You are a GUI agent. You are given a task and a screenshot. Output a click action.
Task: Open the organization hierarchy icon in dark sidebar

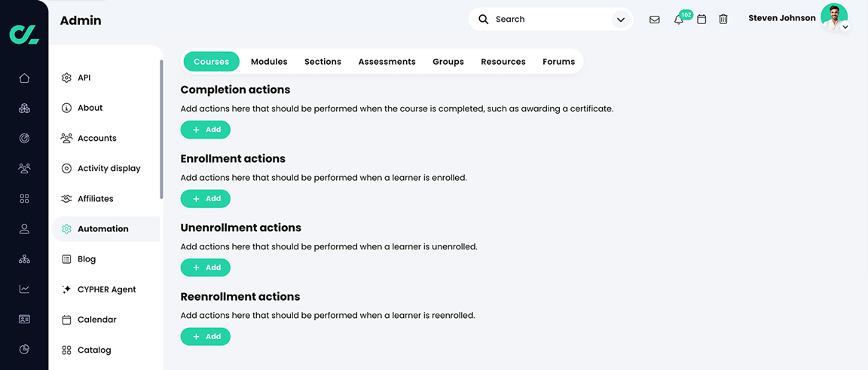coord(24,258)
